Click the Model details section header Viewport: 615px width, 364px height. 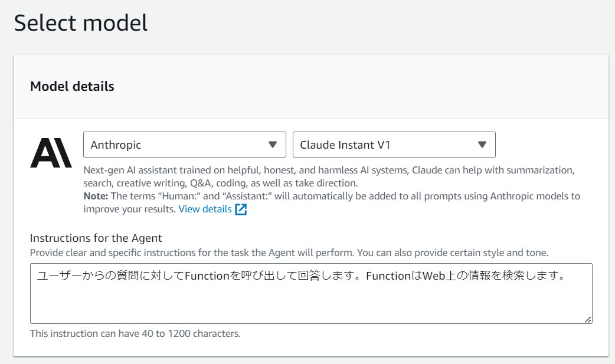[x=71, y=86]
